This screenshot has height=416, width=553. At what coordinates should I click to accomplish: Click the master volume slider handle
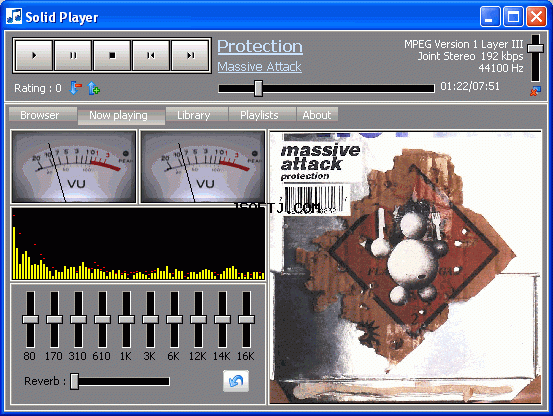[x=535, y=48]
